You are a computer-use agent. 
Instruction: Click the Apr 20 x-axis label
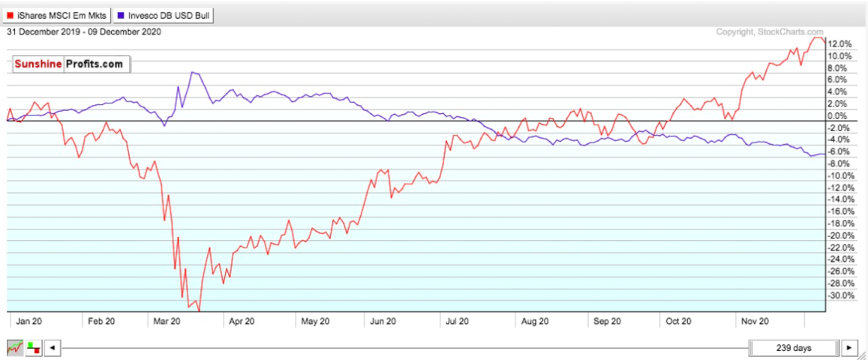coord(242,321)
